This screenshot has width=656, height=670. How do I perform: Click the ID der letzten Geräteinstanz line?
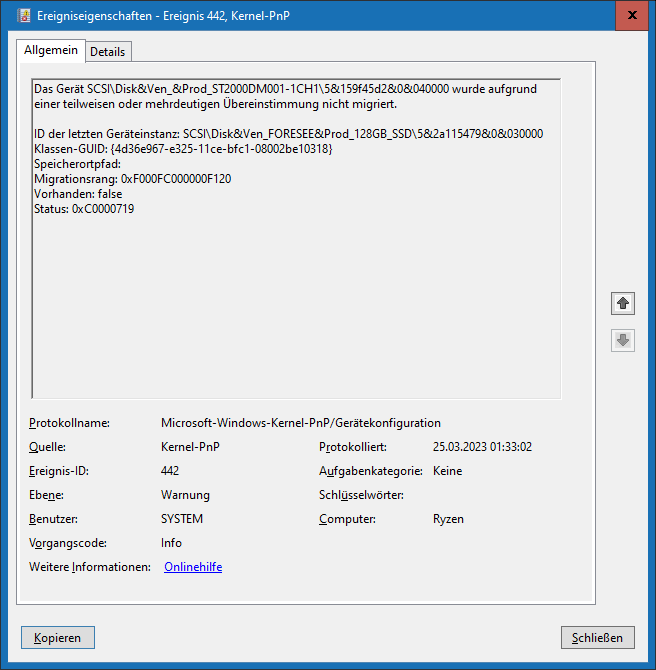[x=288, y=134]
